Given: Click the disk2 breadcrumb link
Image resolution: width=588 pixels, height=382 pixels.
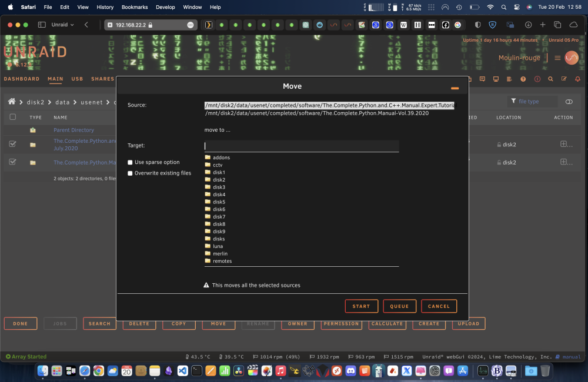Looking at the screenshot, I should point(35,102).
